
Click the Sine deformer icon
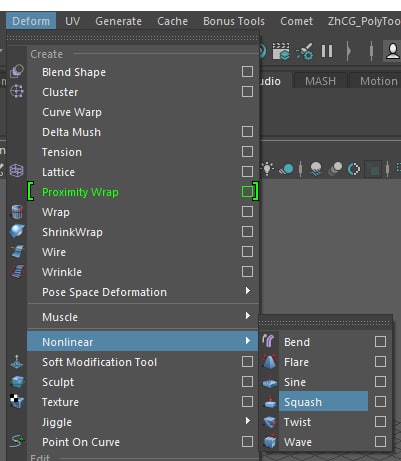tap(269, 383)
